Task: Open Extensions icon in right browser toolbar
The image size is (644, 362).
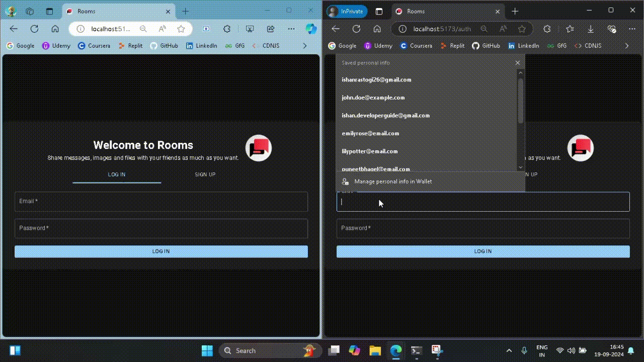Action: pyautogui.click(x=547, y=29)
